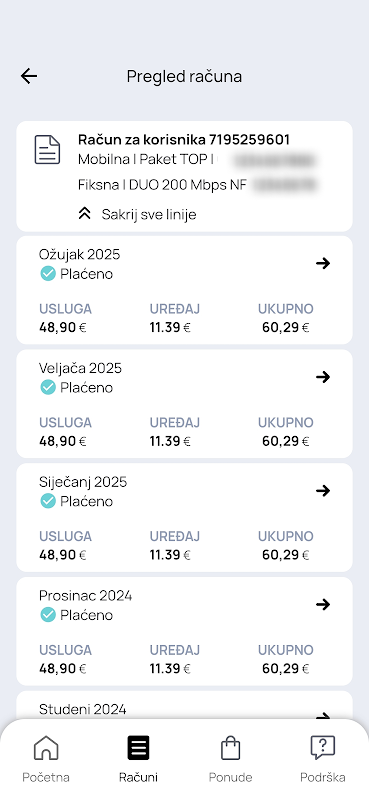Screen dimensions: 369x800
Task: Open Ponude shopping bag icon
Action: pos(230,748)
